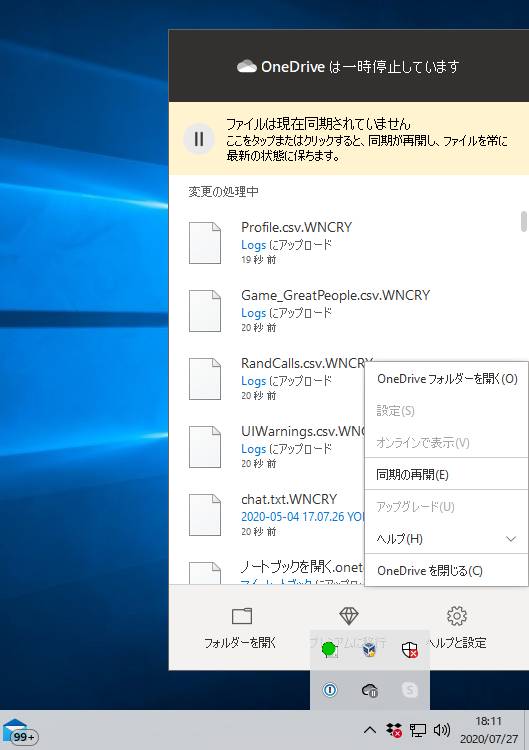Click the Show desktop strip at taskbar edge
This screenshot has width=529, height=750.
coord(526,730)
